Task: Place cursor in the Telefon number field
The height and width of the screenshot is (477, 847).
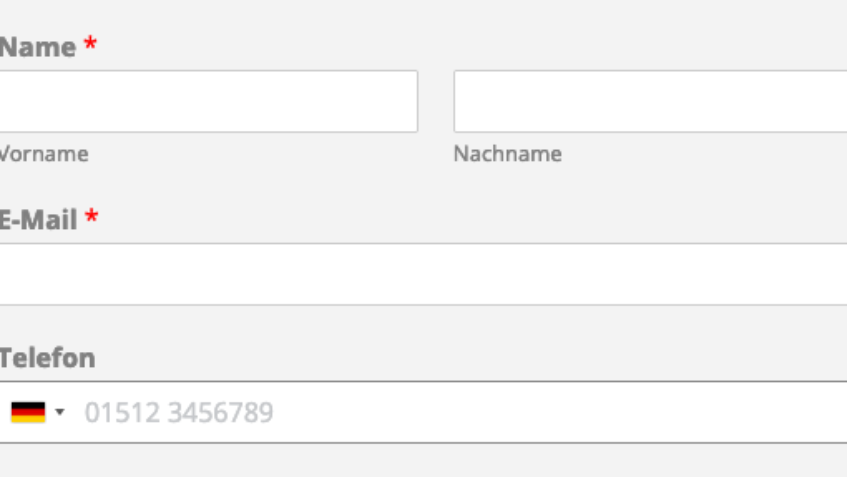Action: point(500,412)
